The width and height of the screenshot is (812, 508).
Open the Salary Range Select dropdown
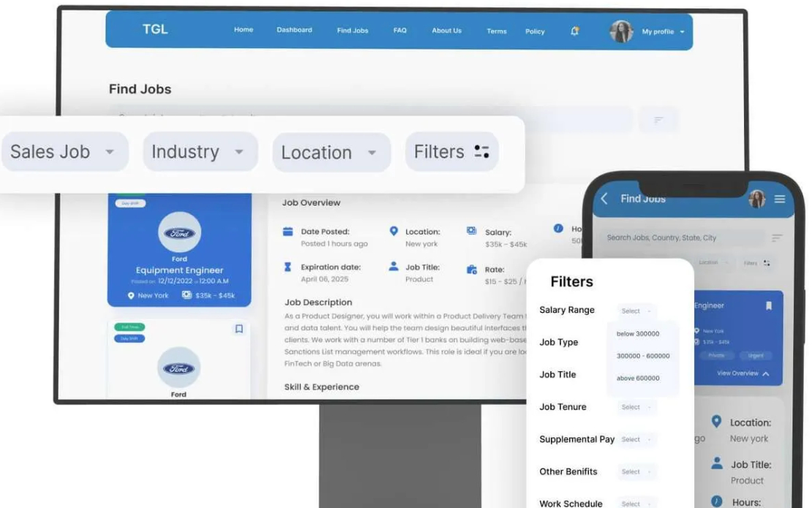pos(636,311)
